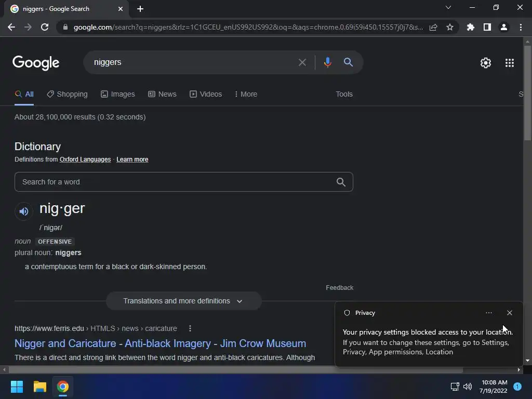Click the dictionary Feedback link
Image resolution: width=532 pixels, height=399 pixels.
pyautogui.click(x=340, y=288)
